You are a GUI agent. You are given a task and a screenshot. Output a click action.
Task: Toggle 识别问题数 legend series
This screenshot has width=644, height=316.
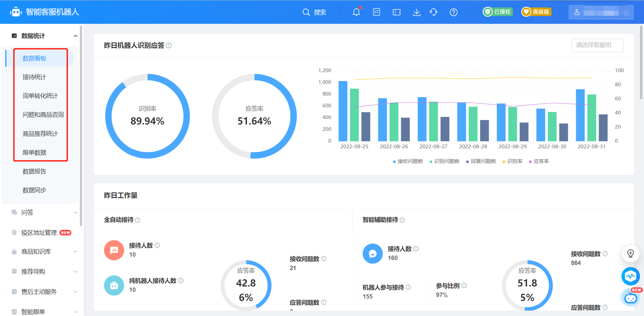click(444, 161)
